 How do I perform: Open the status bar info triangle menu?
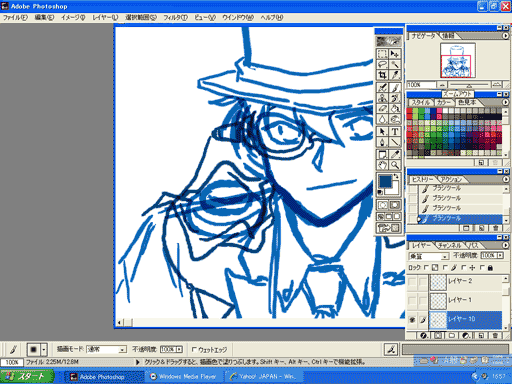[x=137, y=362]
